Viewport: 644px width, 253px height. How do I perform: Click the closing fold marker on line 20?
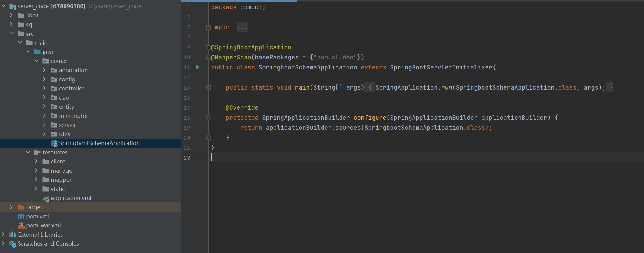coord(209,137)
